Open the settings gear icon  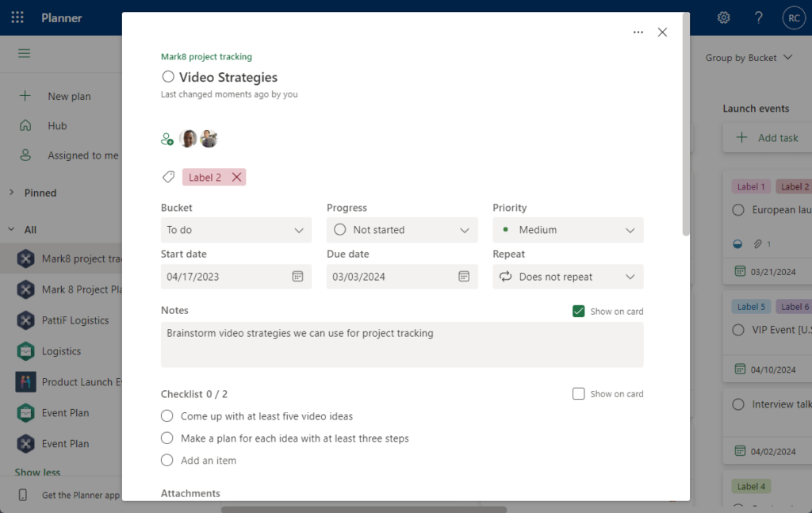[723, 17]
